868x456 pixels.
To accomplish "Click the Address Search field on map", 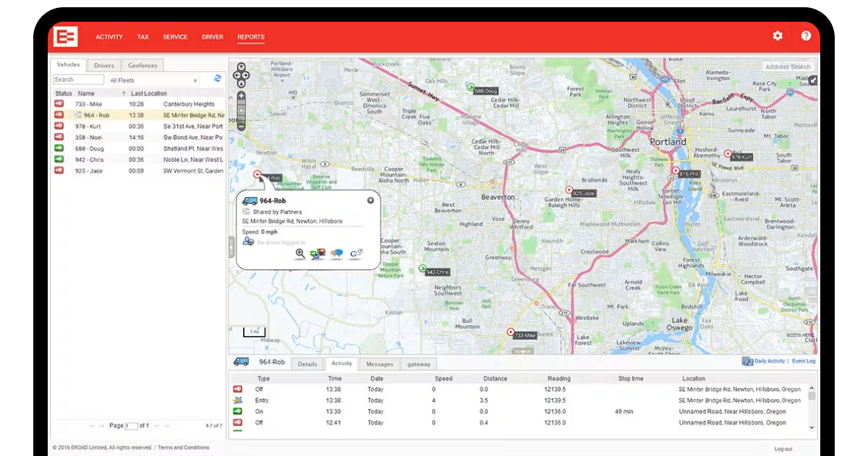I will click(788, 67).
